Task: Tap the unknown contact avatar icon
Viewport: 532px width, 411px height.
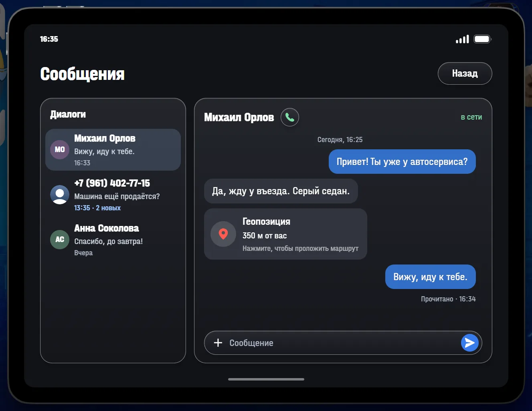Action: (60, 195)
